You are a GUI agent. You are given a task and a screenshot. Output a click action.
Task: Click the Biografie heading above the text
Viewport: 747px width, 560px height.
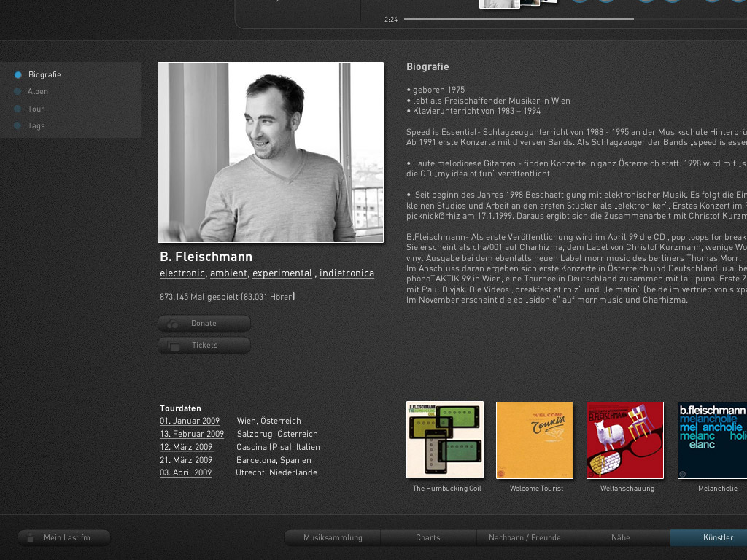point(427,66)
